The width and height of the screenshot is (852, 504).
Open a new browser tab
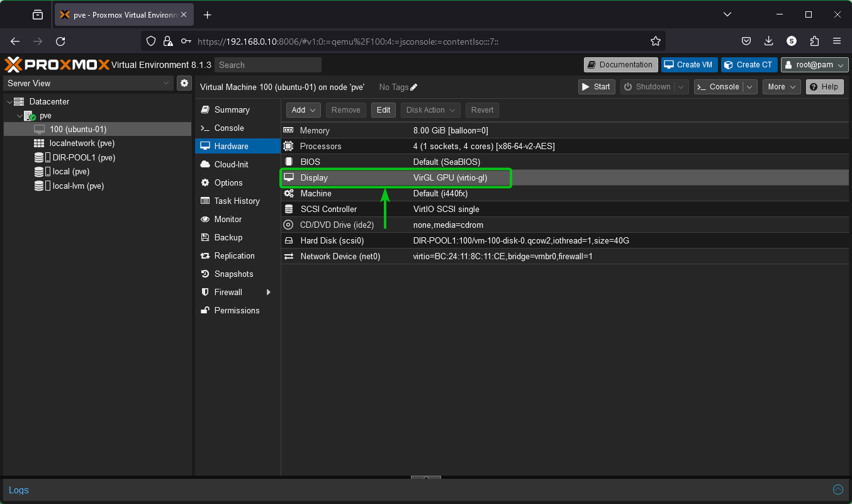(208, 14)
